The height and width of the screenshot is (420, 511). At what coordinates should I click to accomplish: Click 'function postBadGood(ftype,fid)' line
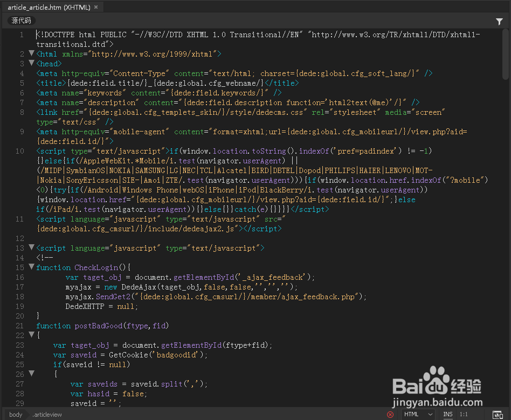click(102, 326)
